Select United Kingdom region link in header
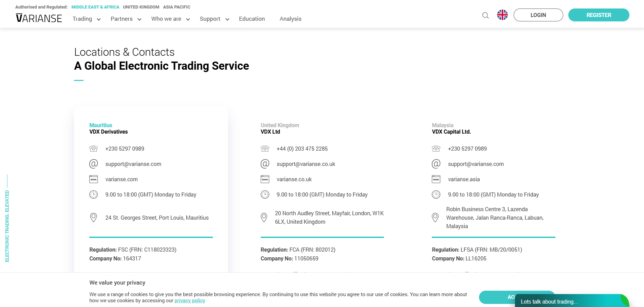The width and height of the screenshot is (644, 307). pos(141,7)
